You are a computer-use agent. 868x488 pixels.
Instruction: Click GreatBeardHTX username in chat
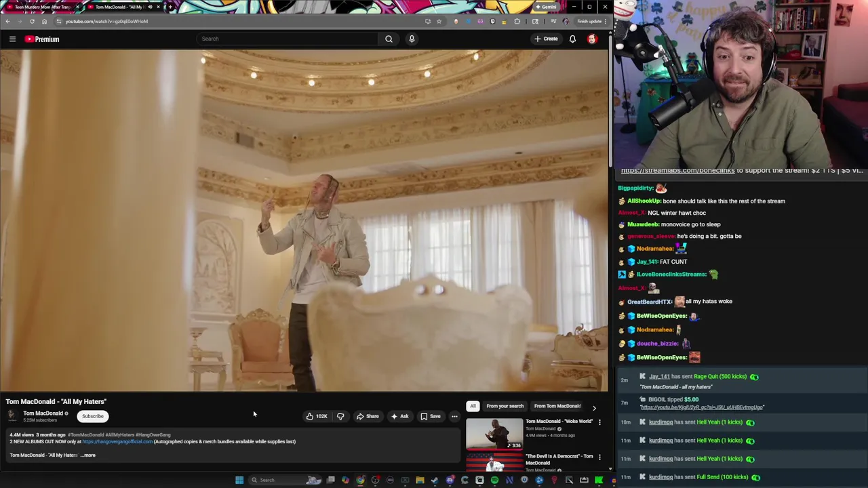coord(650,302)
